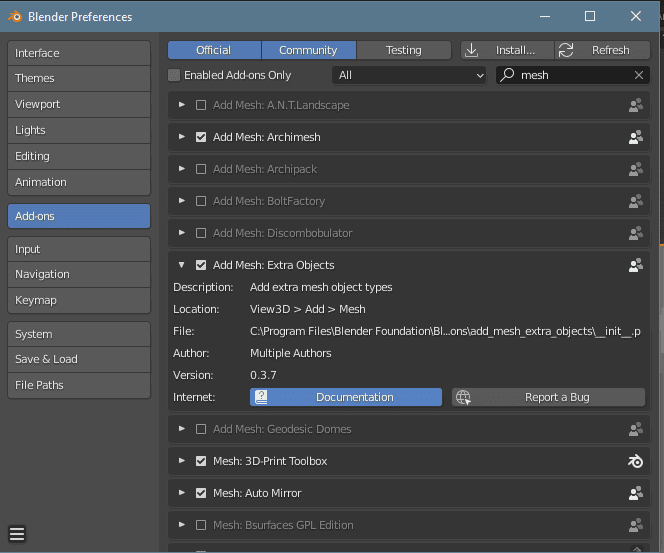The height and width of the screenshot is (553, 664).
Task: Open the Editing preferences section
Action: click(79, 156)
